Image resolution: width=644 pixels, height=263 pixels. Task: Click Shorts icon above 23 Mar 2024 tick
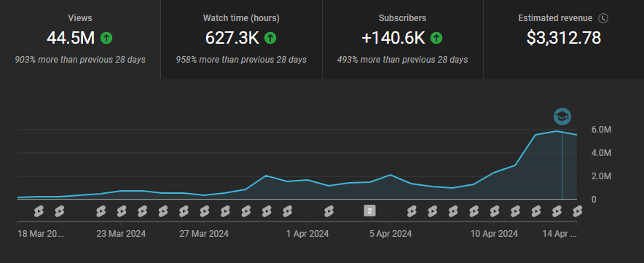click(x=122, y=211)
